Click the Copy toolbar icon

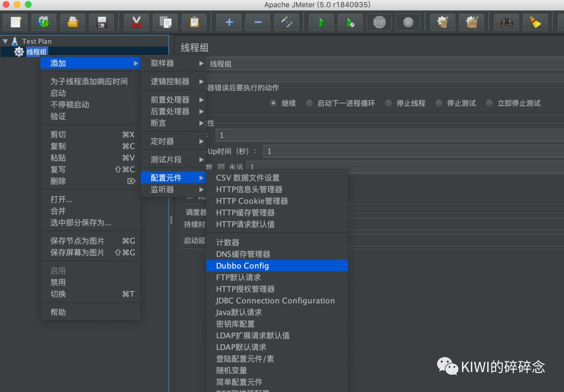tap(165, 22)
